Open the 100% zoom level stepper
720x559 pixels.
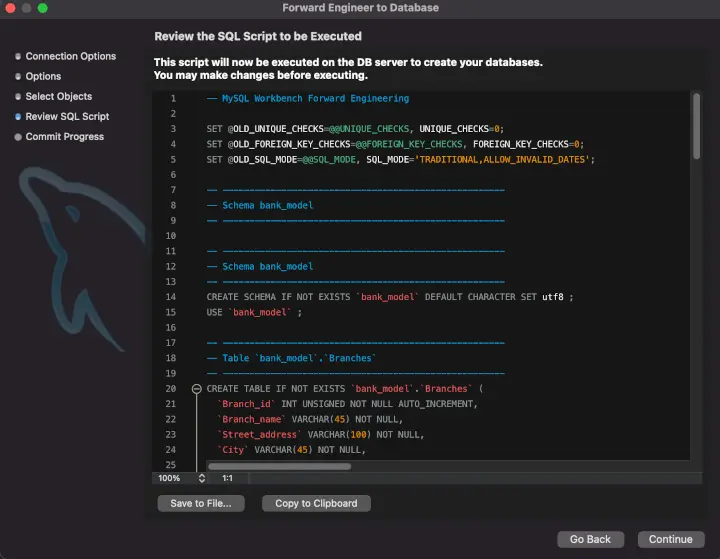pos(201,479)
